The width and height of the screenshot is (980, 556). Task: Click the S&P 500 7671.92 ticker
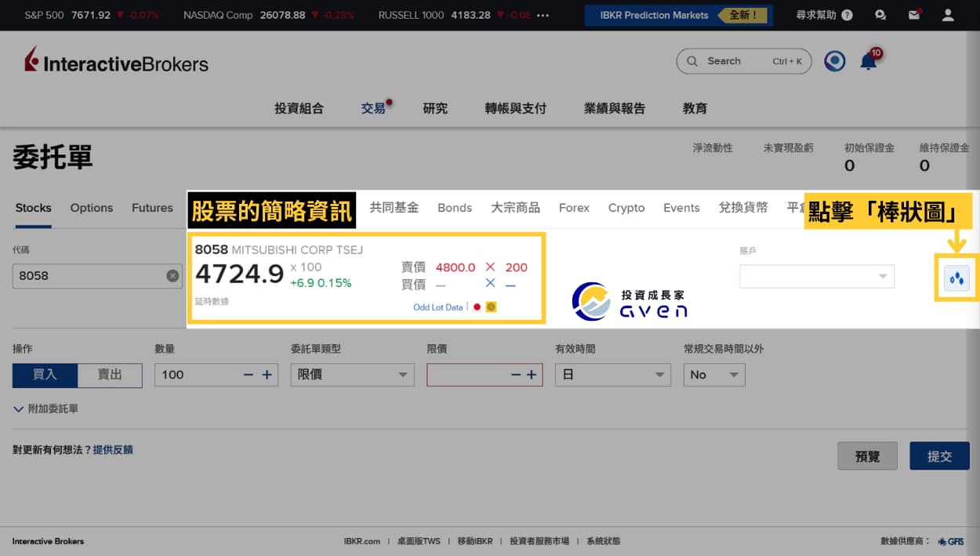tap(92, 15)
